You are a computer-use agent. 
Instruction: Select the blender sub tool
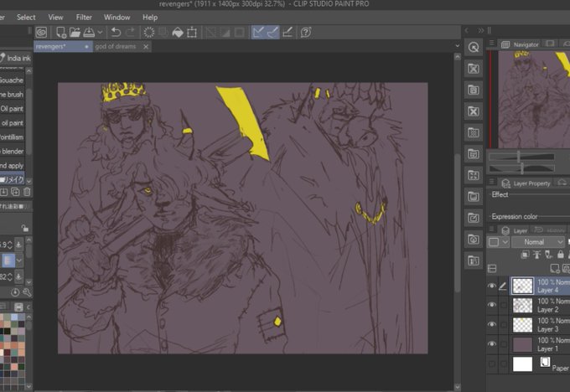[x=12, y=151]
